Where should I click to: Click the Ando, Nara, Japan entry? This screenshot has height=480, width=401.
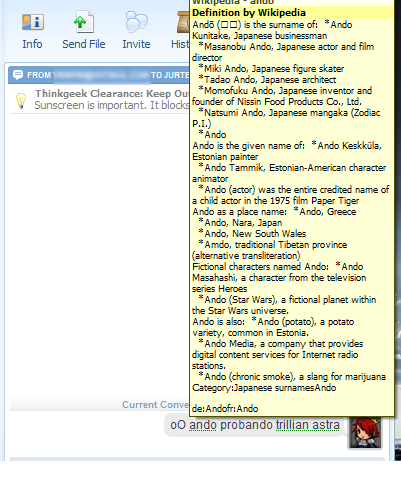tap(240, 223)
